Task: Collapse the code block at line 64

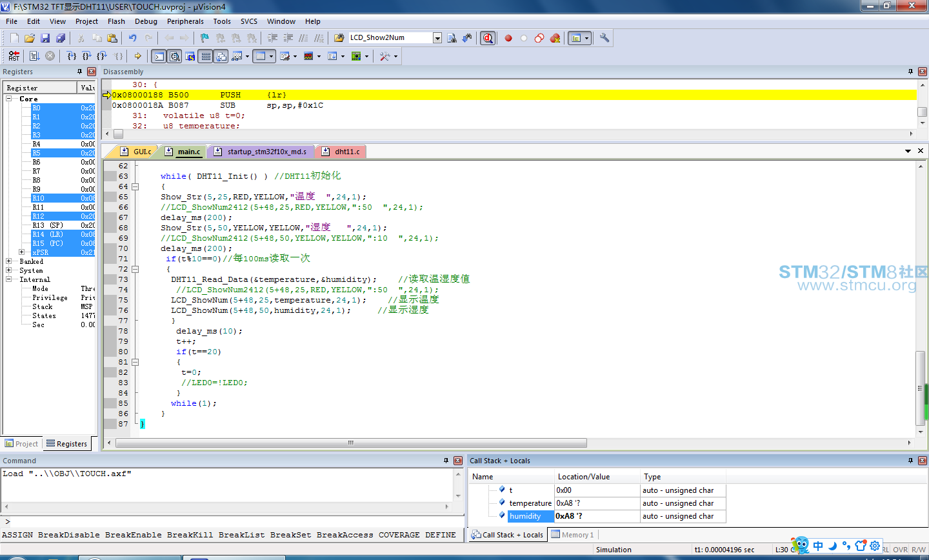Action: click(x=135, y=186)
